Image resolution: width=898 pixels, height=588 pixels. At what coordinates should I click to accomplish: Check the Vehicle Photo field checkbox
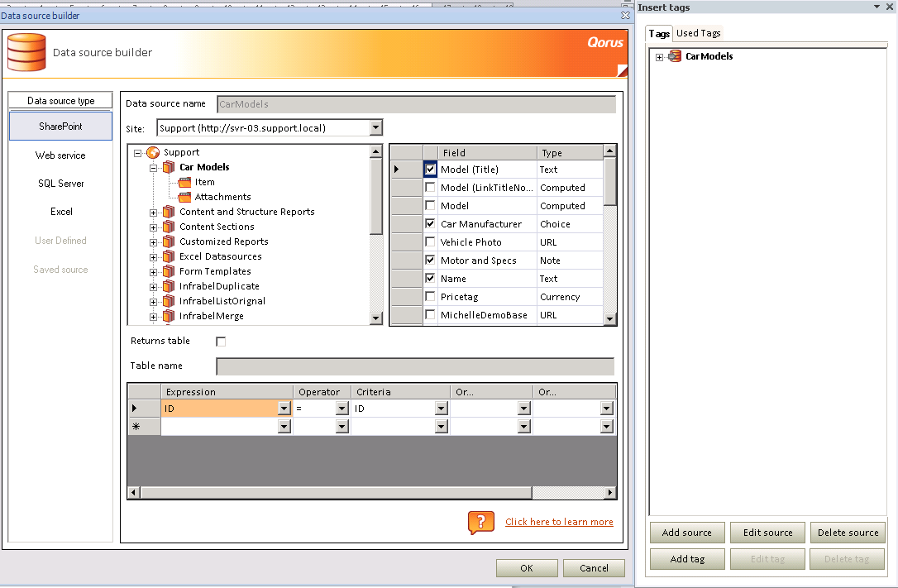(430, 242)
